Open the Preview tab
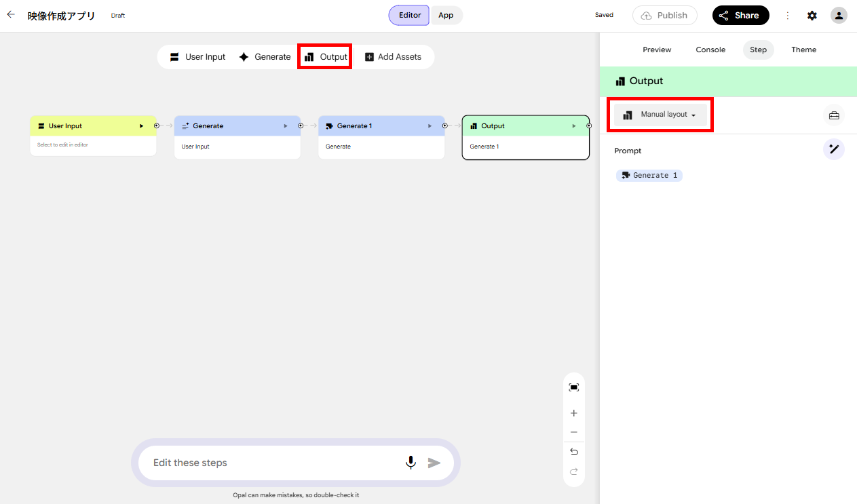 pyautogui.click(x=657, y=50)
